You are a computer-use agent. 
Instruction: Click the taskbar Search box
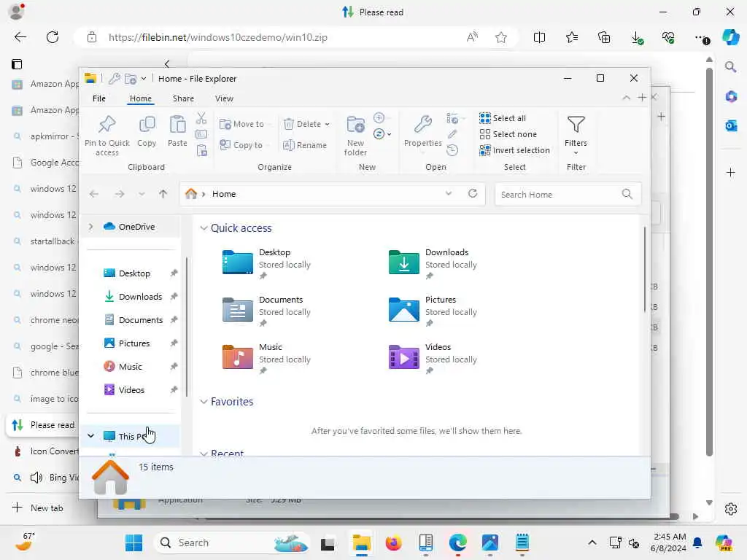pos(232,542)
